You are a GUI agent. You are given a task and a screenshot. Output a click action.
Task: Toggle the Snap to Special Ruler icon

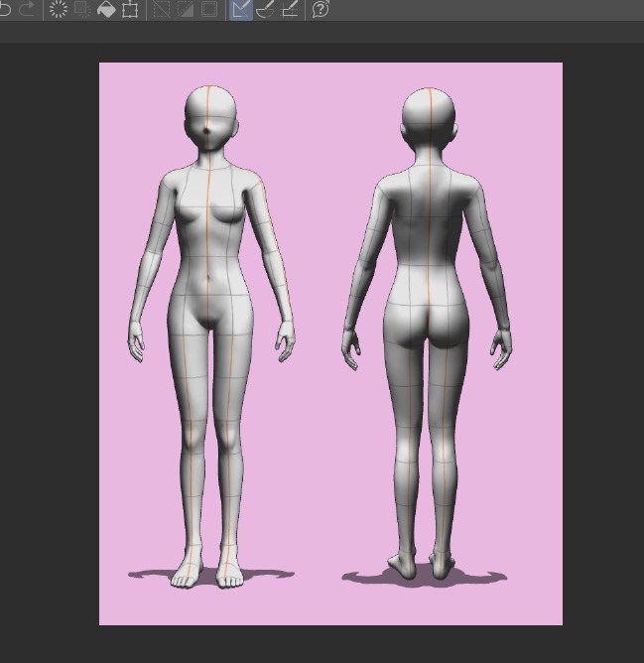tap(265, 9)
